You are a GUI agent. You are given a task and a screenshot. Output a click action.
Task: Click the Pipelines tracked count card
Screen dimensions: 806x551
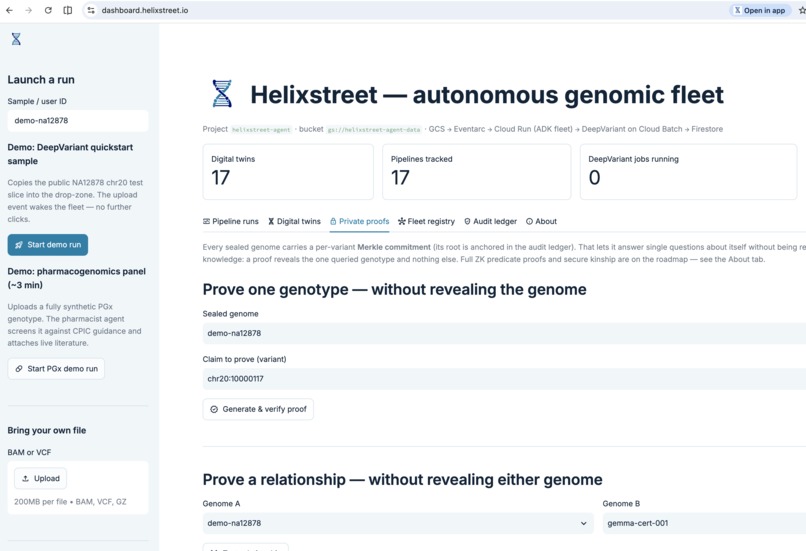pos(477,172)
